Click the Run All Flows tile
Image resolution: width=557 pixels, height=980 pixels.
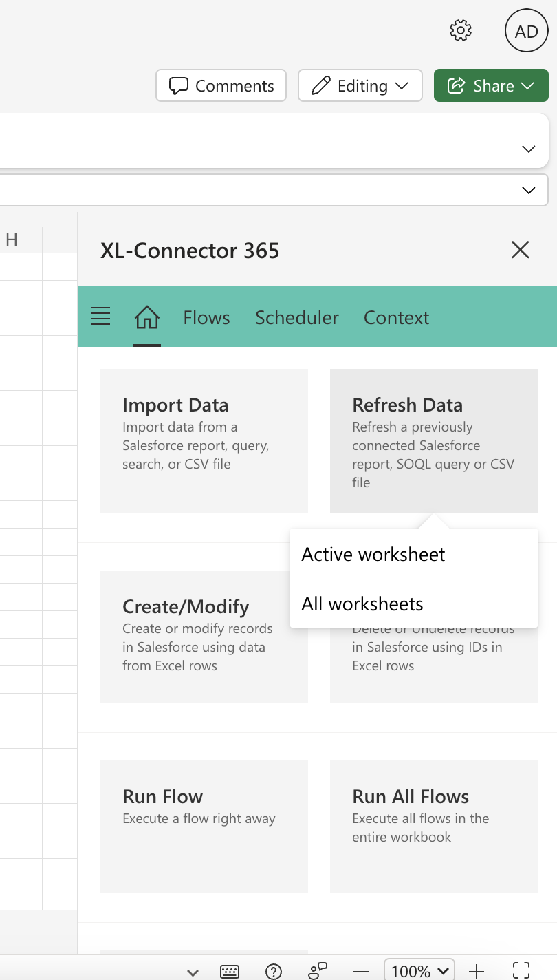click(x=434, y=827)
